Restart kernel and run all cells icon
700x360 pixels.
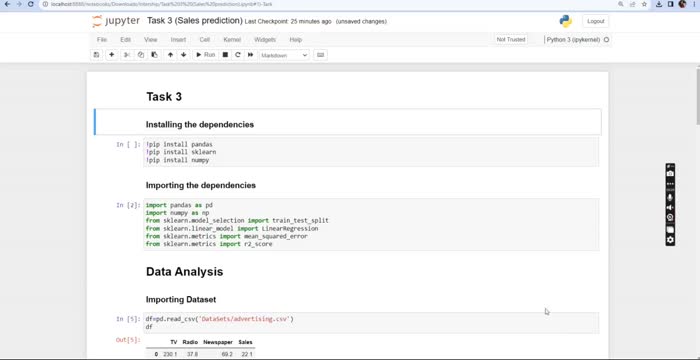[250, 55]
